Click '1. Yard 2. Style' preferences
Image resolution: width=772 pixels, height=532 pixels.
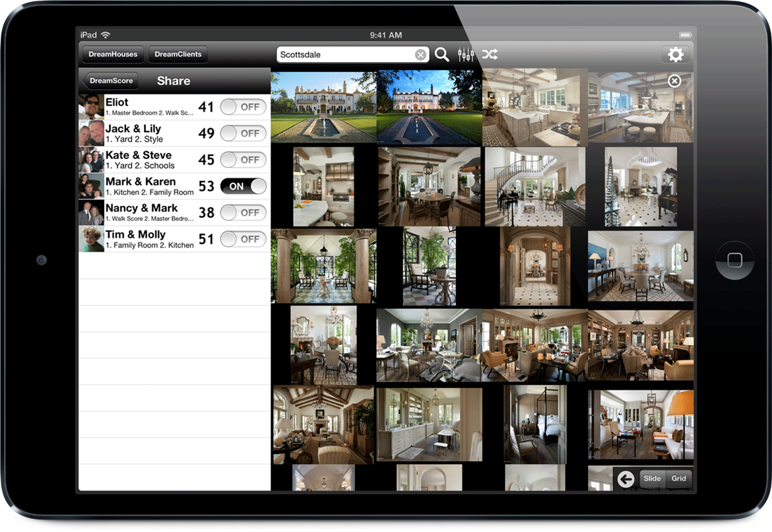[134, 139]
